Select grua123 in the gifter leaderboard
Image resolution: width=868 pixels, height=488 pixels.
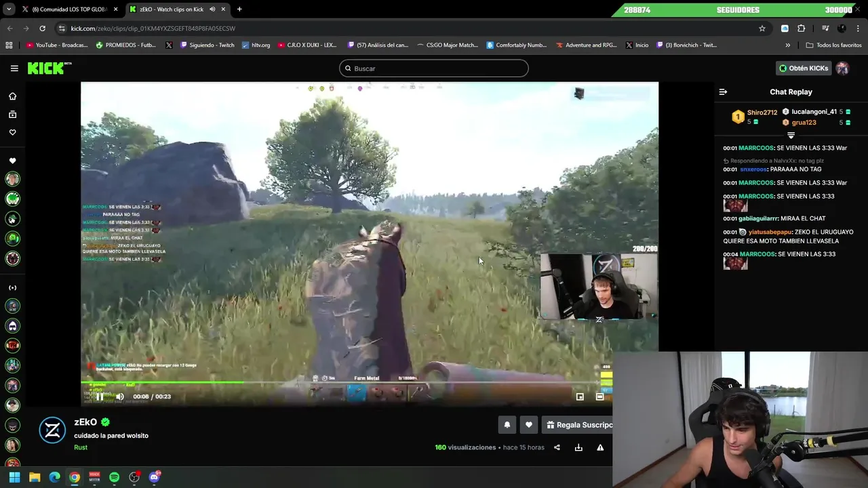804,123
